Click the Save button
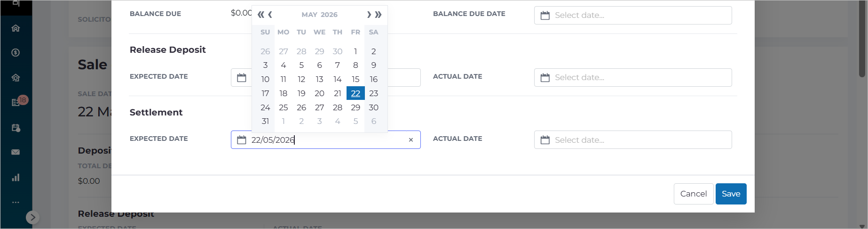The height and width of the screenshot is (229, 868). coord(731,194)
